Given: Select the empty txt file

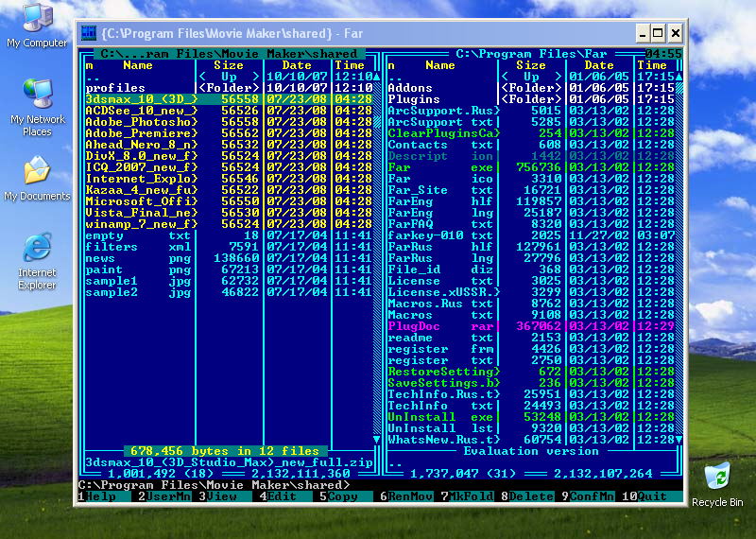Looking at the screenshot, I should point(229,235).
